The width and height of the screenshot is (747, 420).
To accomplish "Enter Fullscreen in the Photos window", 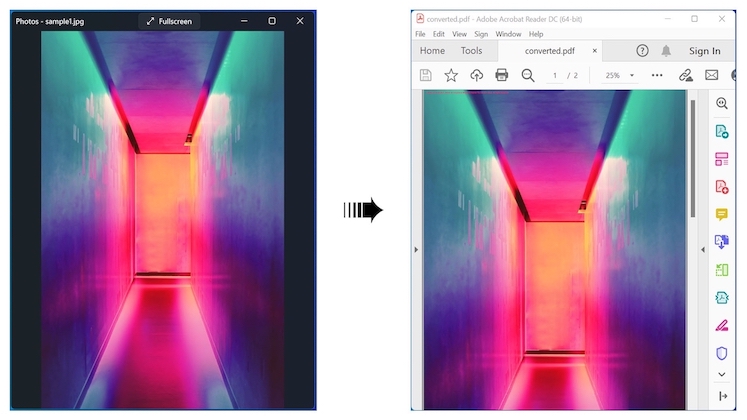I will [x=169, y=21].
